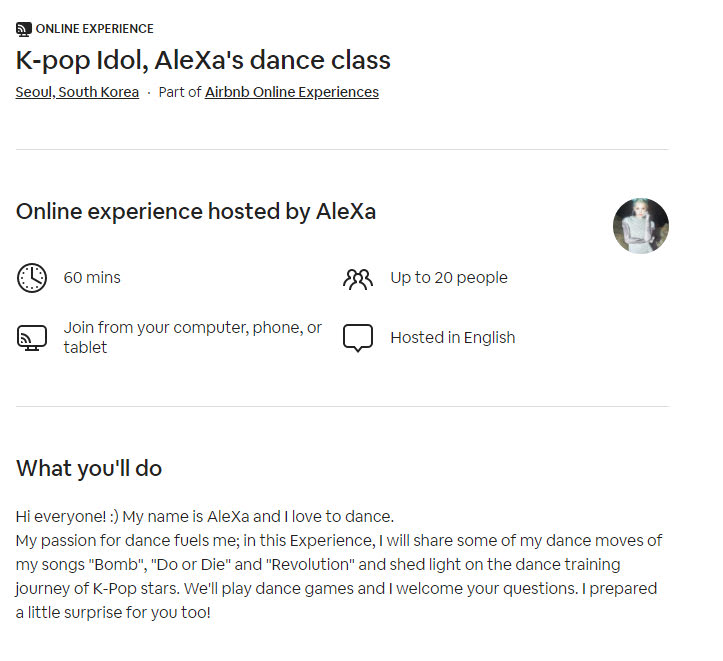Image resolution: width=723 pixels, height=661 pixels.
Task: Follow the Airbnb Online Experiences link
Action: [292, 92]
